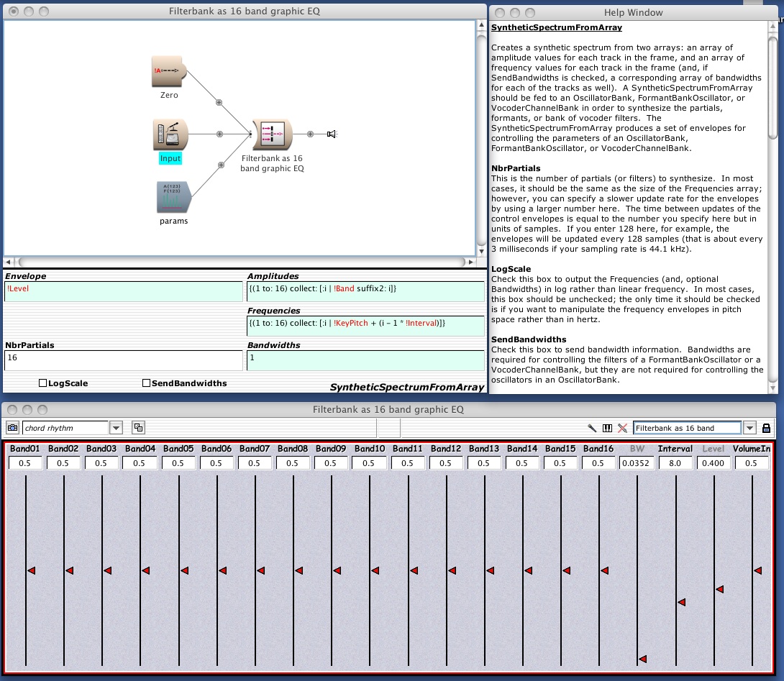Click the connector node after Zero
This screenshot has width=784, height=681.
click(x=219, y=103)
